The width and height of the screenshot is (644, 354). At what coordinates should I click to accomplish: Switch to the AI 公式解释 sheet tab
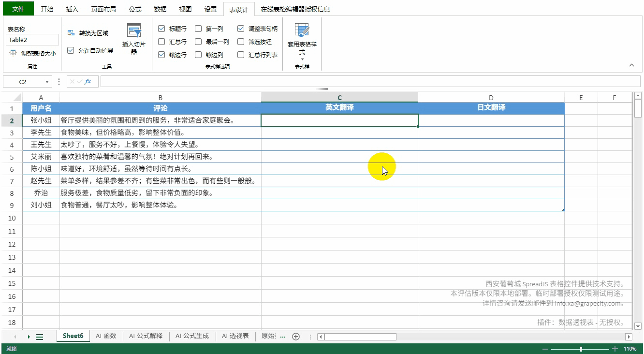[146, 336]
